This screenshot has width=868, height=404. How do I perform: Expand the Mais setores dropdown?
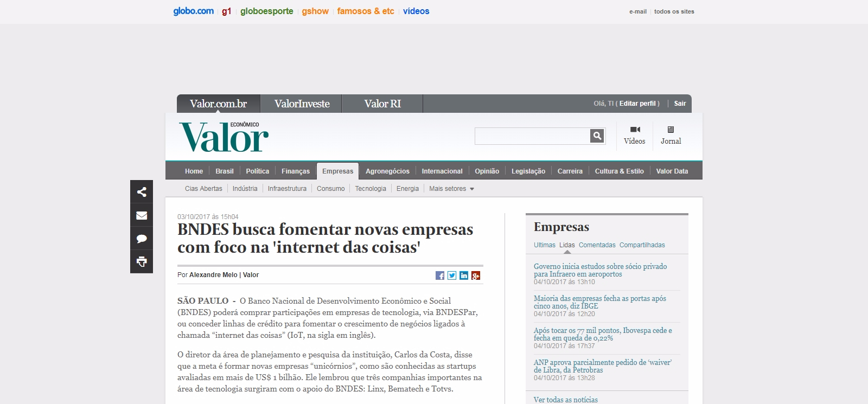click(451, 189)
